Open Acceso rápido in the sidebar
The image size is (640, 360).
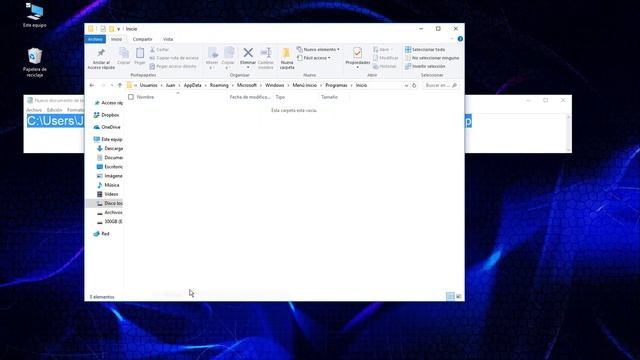point(108,103)
